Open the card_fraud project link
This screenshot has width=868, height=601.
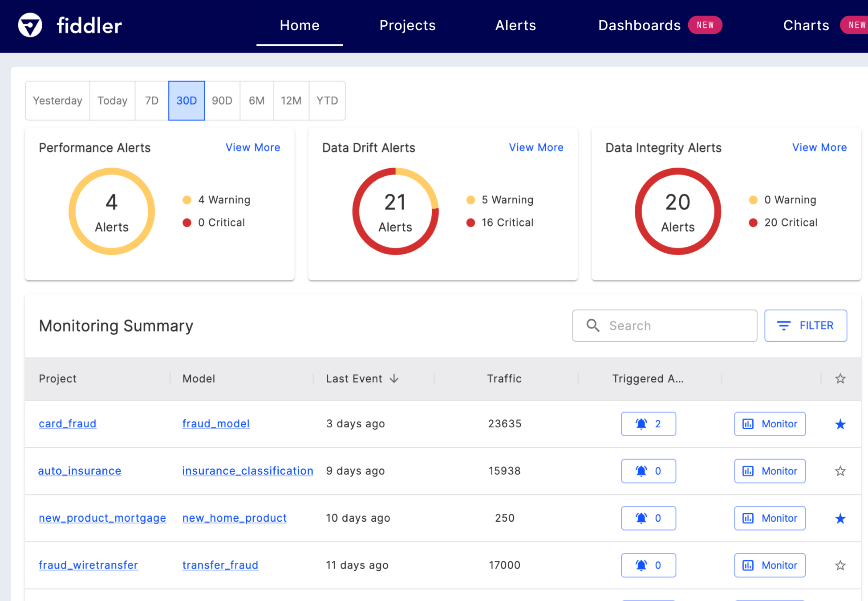(67, 423)
